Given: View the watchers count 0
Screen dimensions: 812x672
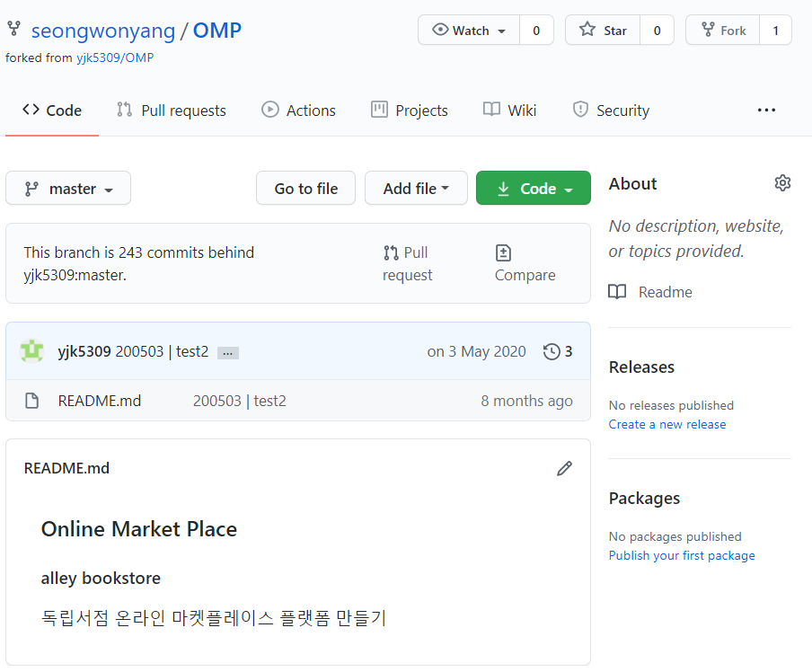Looking at the screenshot, I should tap(536, 31).
